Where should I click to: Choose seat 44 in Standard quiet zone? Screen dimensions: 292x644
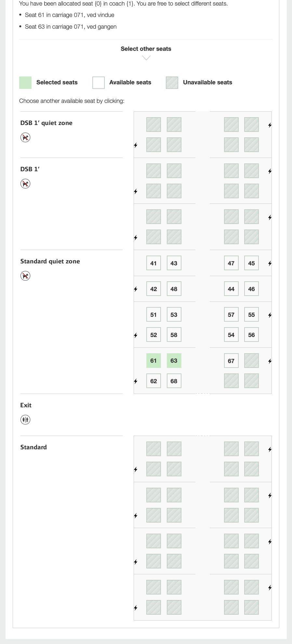click(231, 288)
